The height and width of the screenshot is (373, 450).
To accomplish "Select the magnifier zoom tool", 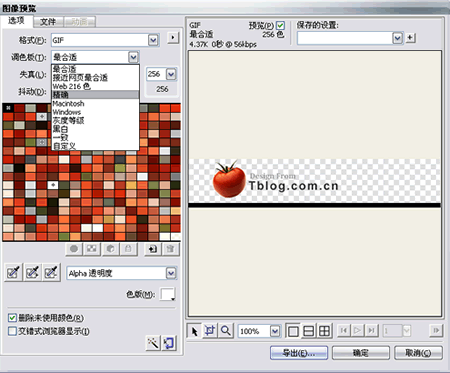I will pos(226,331).
